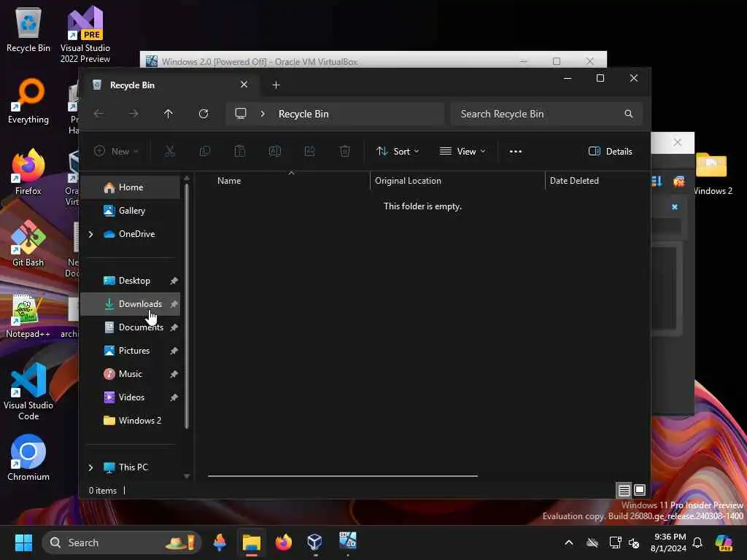Launch Git Bash desktop shortcut
The height and width of the screenshot is (560, 747).
point(28,244)
